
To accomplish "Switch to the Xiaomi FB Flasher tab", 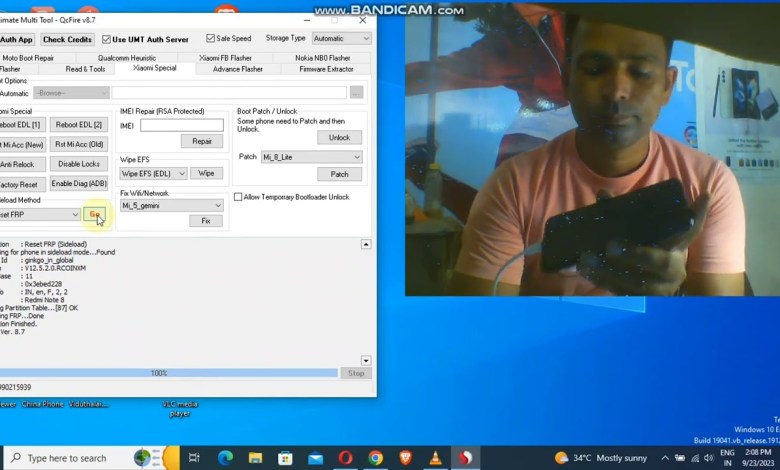I will [x=225, y=58].
